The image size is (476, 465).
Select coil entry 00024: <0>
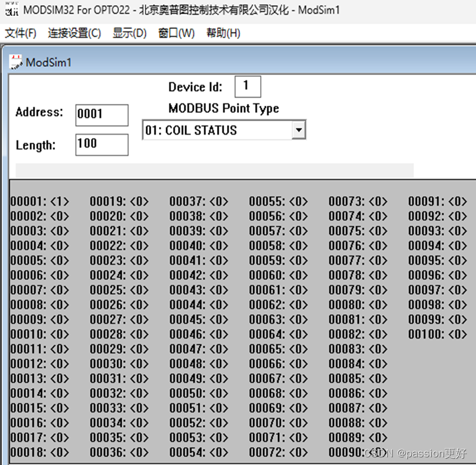tap(119, 275)
